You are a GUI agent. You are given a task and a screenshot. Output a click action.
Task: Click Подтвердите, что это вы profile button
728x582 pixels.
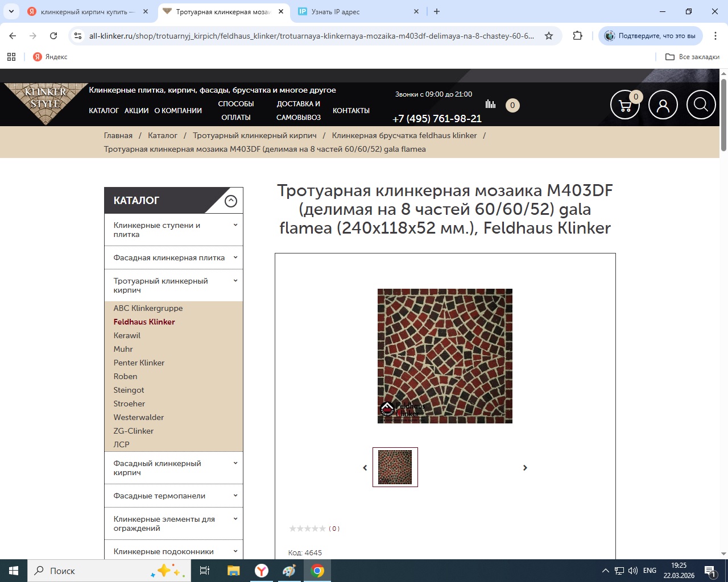[651, 36]
